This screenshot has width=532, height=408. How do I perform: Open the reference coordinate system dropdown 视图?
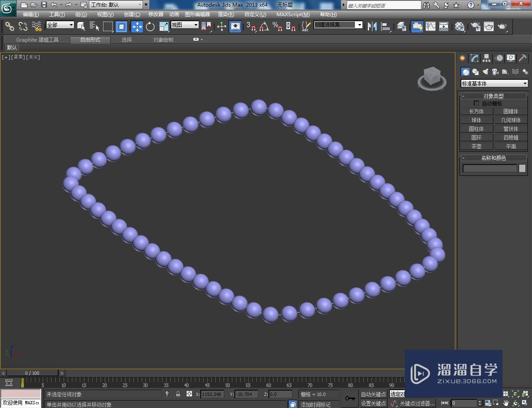pyautogui.click(x=185, y=25)
